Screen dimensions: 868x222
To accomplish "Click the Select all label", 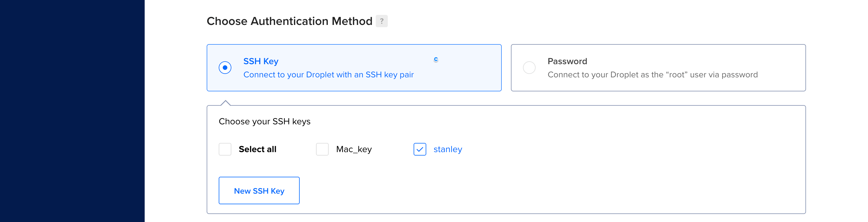I will 258,149.
